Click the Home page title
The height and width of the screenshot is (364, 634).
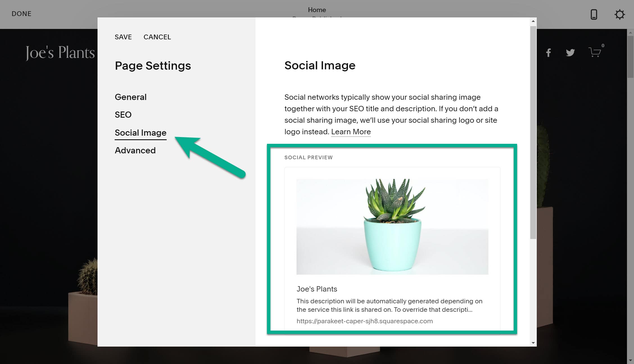[x=317, y=10]
